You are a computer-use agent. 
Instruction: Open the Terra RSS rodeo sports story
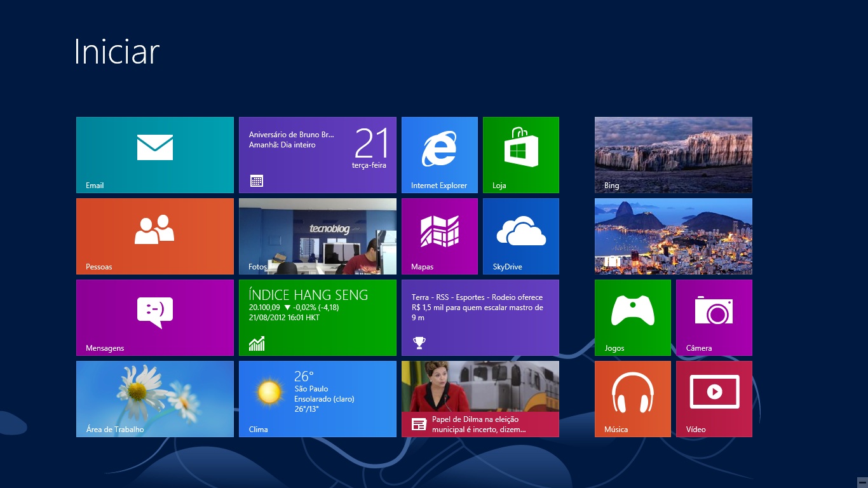click(x=480, y=317)
